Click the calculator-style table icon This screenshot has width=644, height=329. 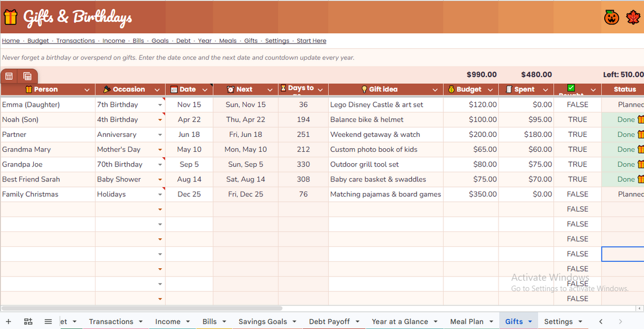(x=27, y=76)
